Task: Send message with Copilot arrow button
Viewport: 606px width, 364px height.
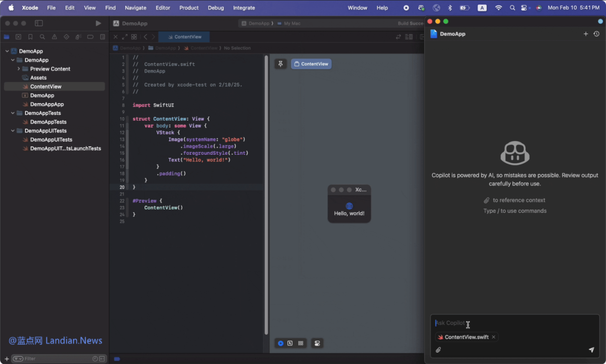Action: 591,350
